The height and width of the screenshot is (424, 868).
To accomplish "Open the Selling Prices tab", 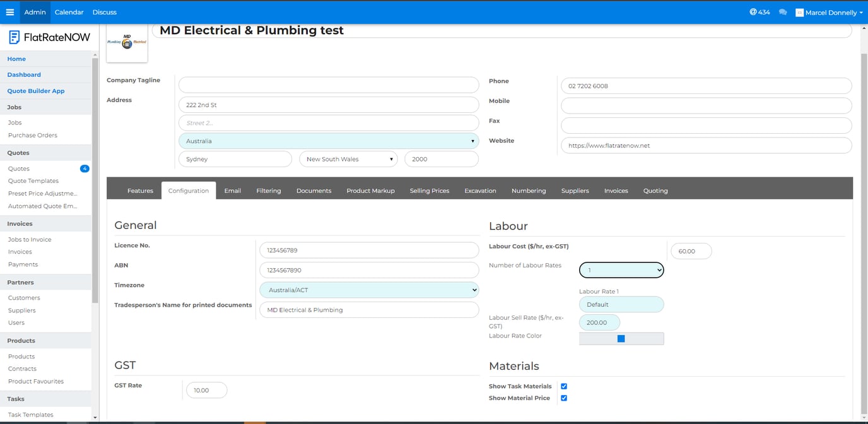I will coord(429,191).
